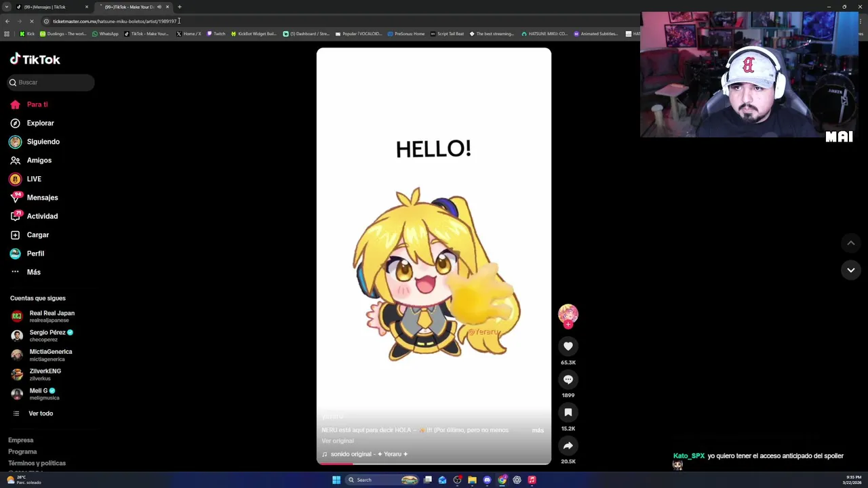Go to previous video up arrow
This screenshot has width=868, height=488.
coord(851,243)
